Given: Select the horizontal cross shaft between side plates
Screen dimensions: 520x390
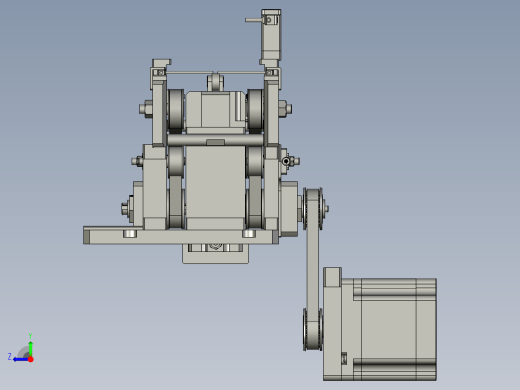Looking at the screenshot, I should [215, 140].
